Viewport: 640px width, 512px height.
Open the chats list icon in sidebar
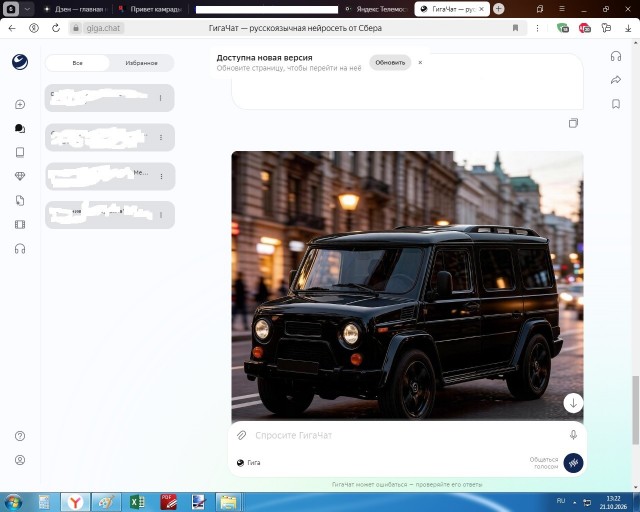[20, 129]
